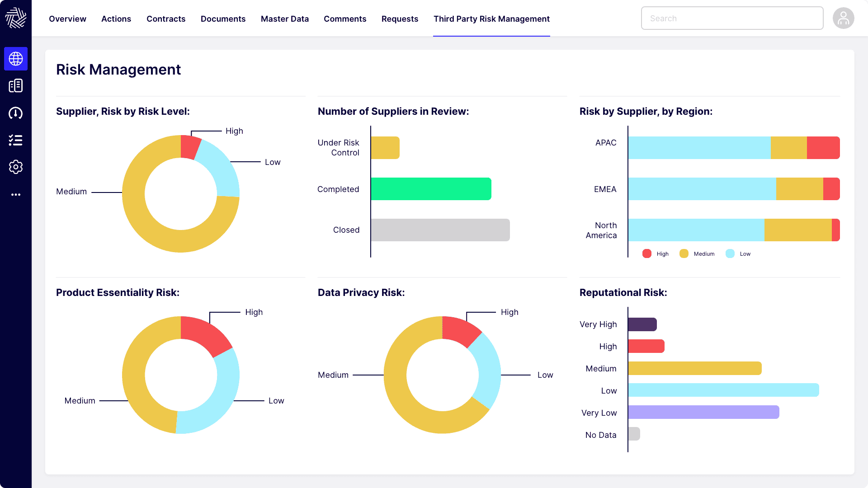The image size is (868, 488).
Task: Click the ellipsis icon for more options
Action: click(x=16, y=194)
